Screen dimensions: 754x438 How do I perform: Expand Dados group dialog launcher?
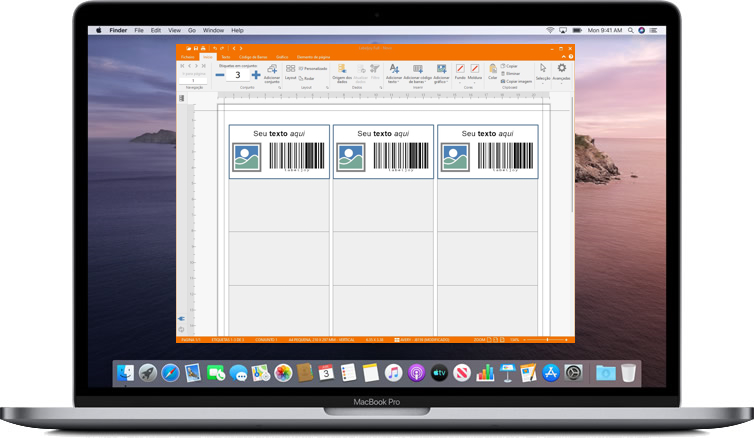tap(381, 88)
